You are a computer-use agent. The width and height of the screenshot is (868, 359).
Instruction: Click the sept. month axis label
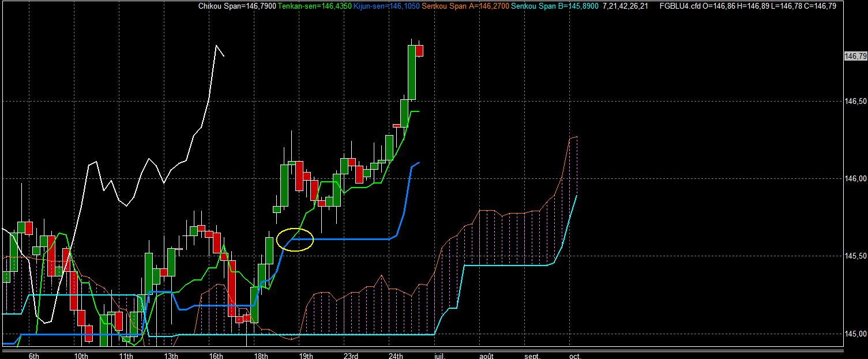532,355
